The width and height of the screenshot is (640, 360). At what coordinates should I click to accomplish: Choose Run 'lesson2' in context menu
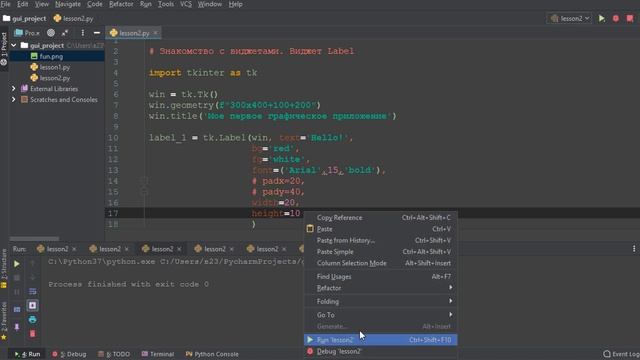(x=380, y=340)
